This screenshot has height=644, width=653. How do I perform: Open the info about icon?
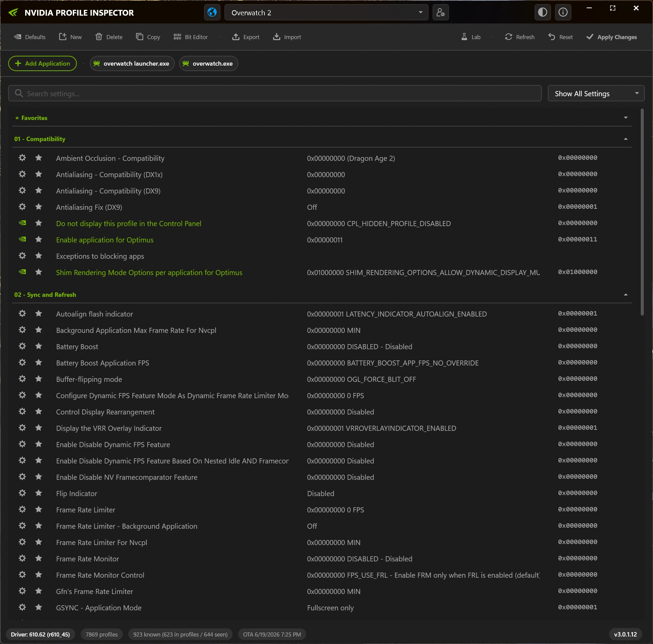point(563,13)
